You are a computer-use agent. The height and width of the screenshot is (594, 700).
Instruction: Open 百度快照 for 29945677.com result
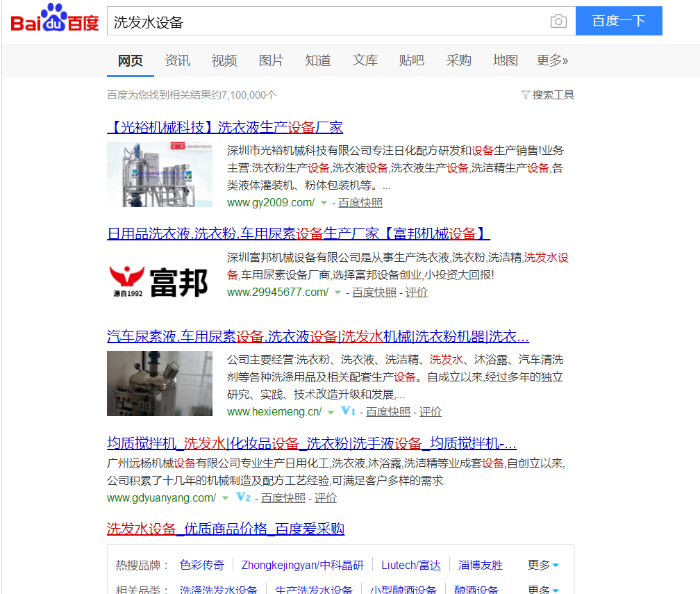point(374,292)
